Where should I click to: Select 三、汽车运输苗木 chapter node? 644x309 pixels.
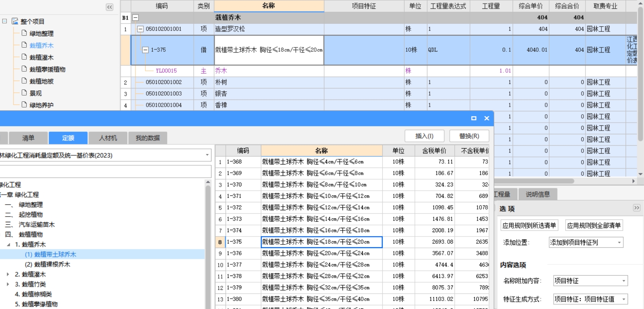(30, 225)
